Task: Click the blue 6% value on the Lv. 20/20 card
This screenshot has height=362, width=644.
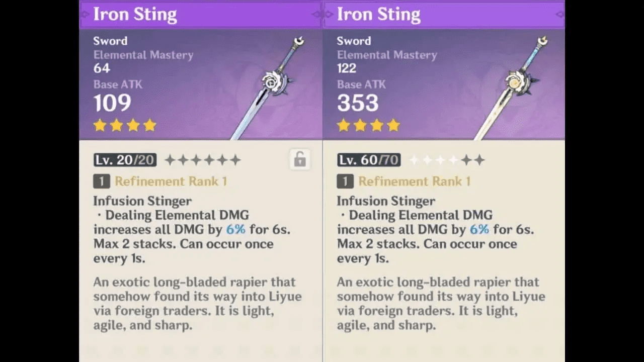Action: 235,229
